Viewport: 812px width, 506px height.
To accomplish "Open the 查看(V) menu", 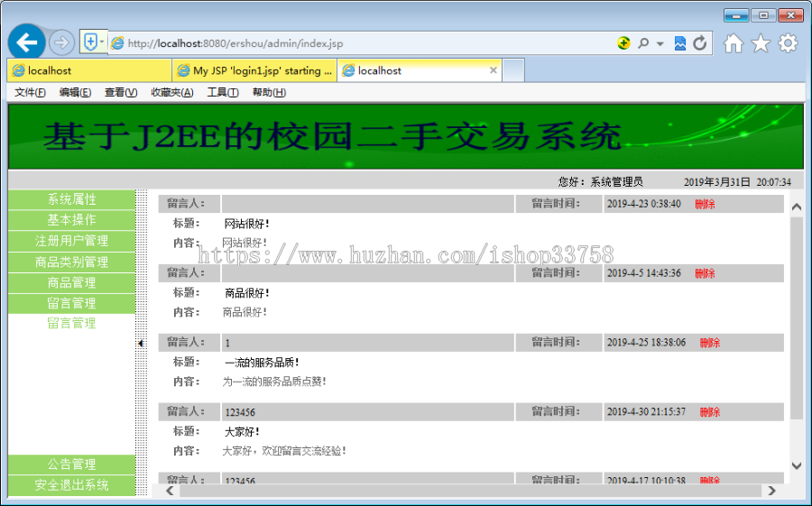I will click(x=121, y=93).
